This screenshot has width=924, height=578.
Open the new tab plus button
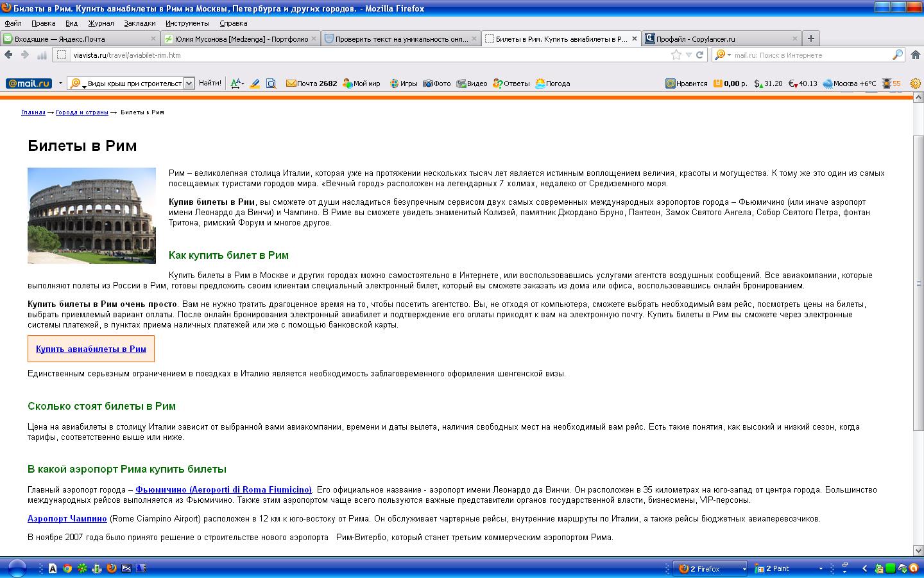[x=811, y=39]
